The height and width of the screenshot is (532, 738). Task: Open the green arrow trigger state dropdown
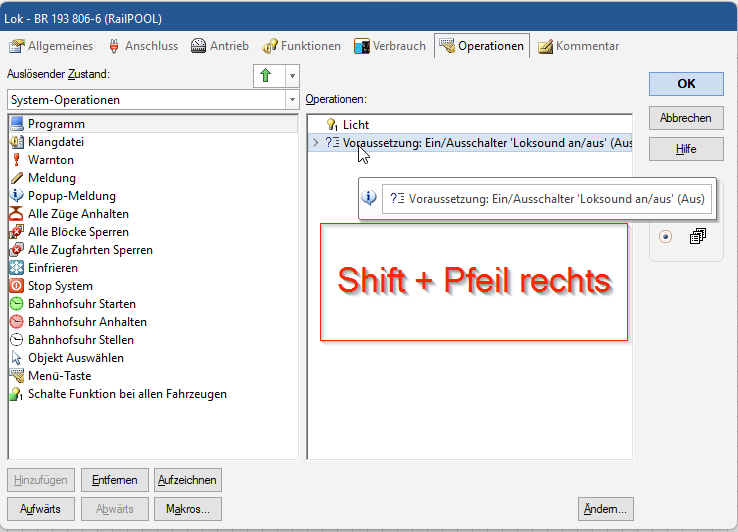pyautogui.click(x=291, y=76)
